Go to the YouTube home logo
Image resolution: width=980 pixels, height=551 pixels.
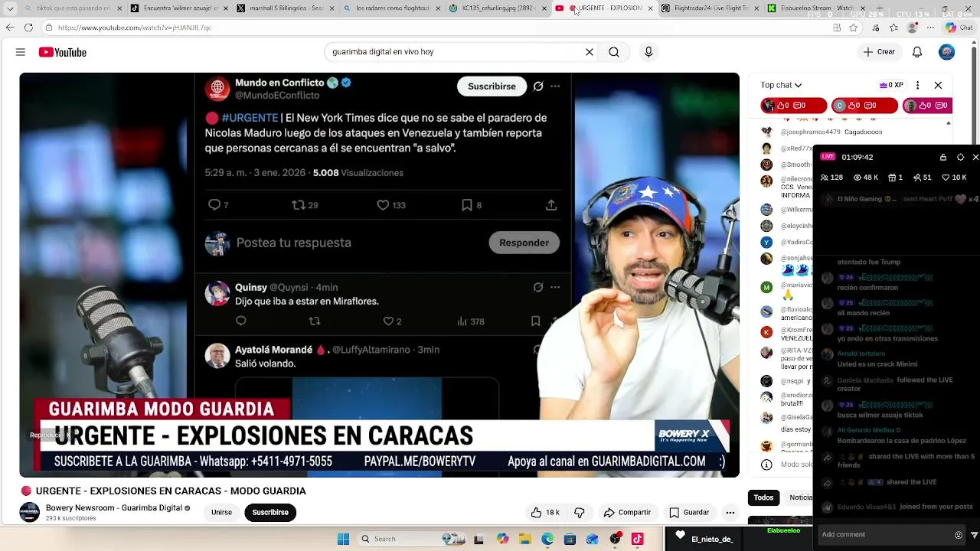(x=63, y=52)
